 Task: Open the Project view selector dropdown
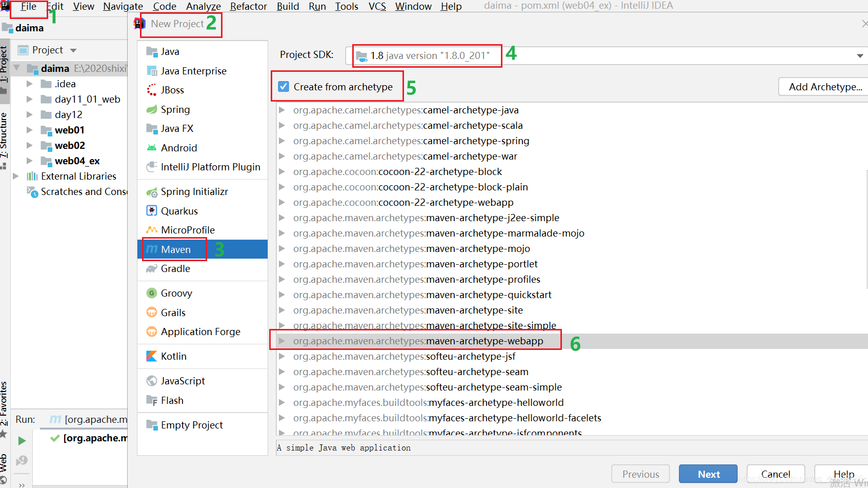[73, 50]
